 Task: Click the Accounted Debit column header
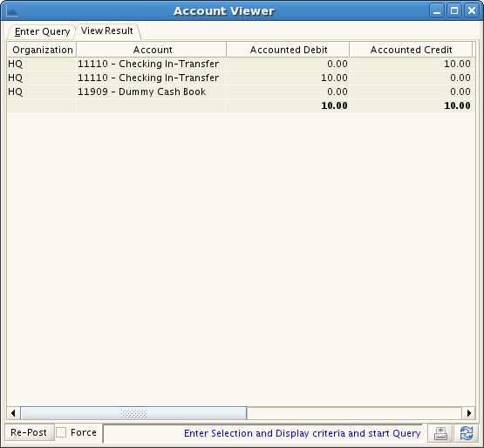point(289,50)
